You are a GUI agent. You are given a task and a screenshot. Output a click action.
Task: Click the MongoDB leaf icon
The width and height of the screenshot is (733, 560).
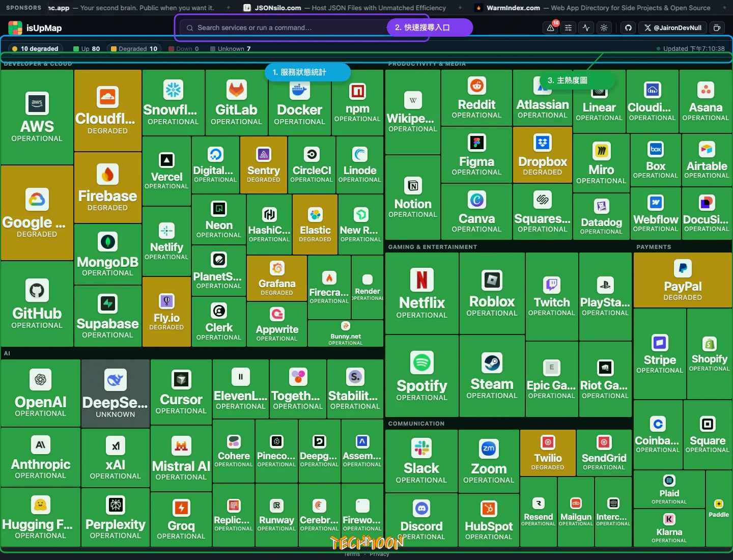(x=107, y=241)
